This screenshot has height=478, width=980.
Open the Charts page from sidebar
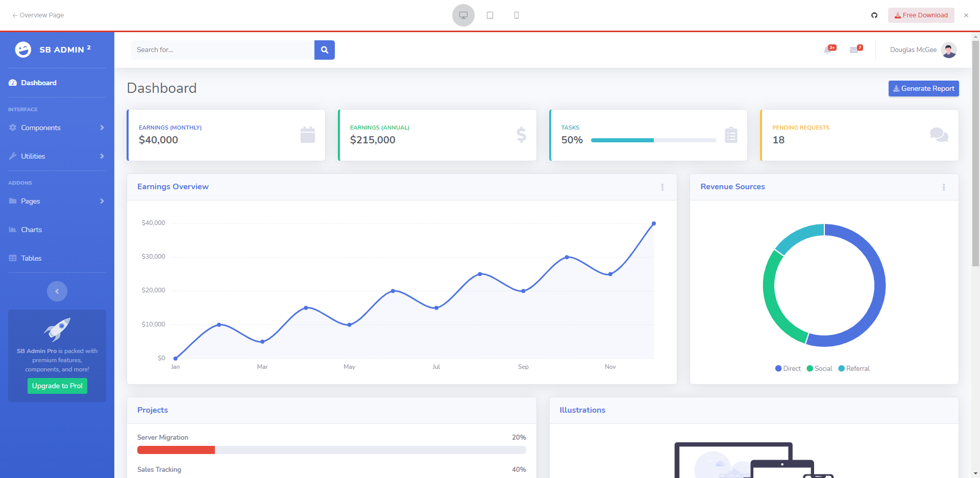[31, 230]
